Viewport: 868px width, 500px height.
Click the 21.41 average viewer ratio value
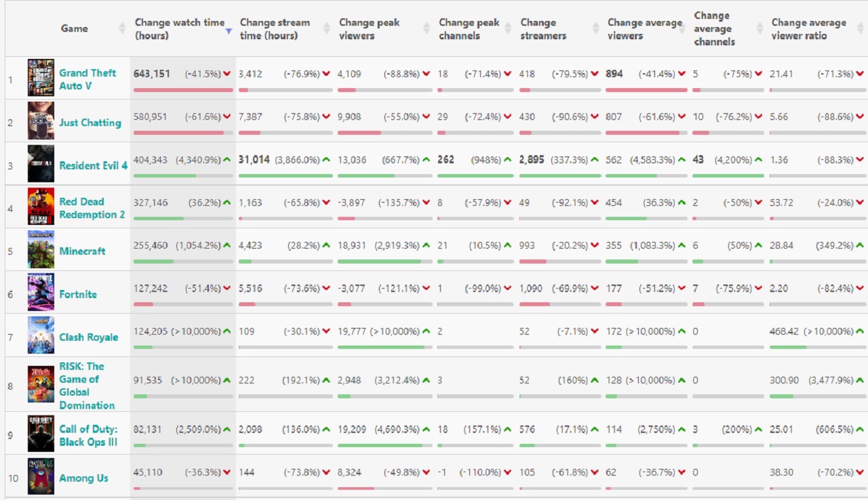781,74
